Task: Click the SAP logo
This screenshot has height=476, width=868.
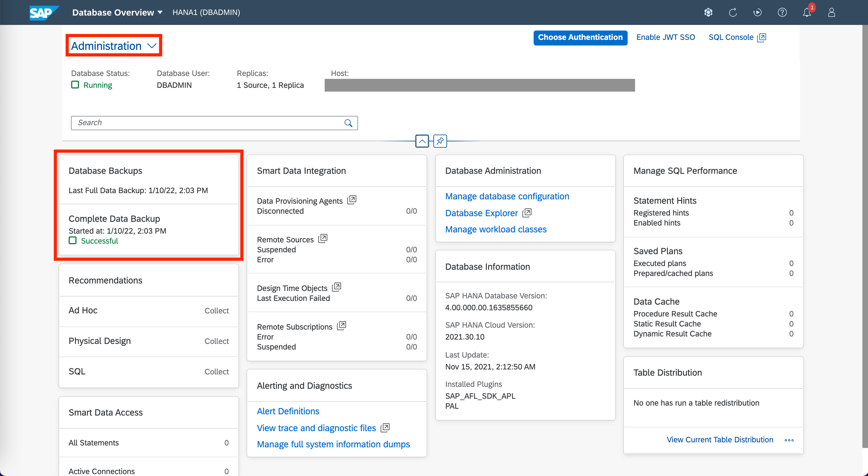Action: point(43,12)
